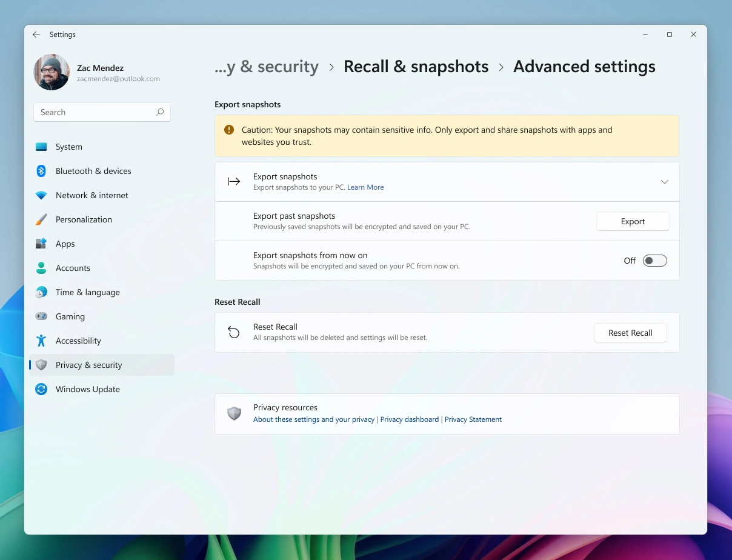This screenshot has width=732, height=560.
Task: Click the Bluetooth icon in the sidebar
Action: pos(41,171)
